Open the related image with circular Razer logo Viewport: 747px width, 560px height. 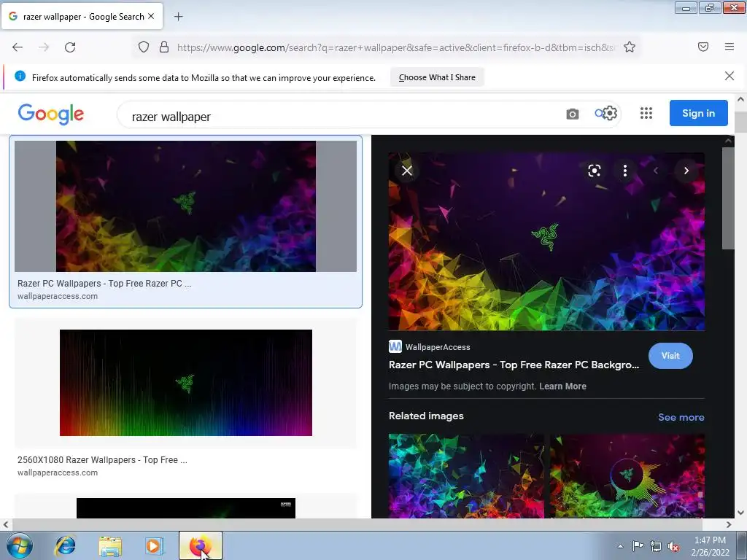pos(627,475)
